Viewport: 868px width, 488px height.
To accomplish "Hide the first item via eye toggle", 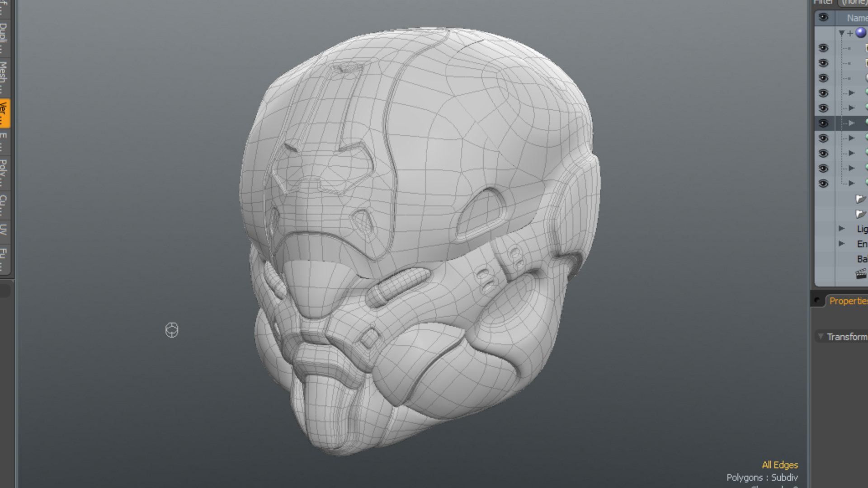I will click(823, 48).
